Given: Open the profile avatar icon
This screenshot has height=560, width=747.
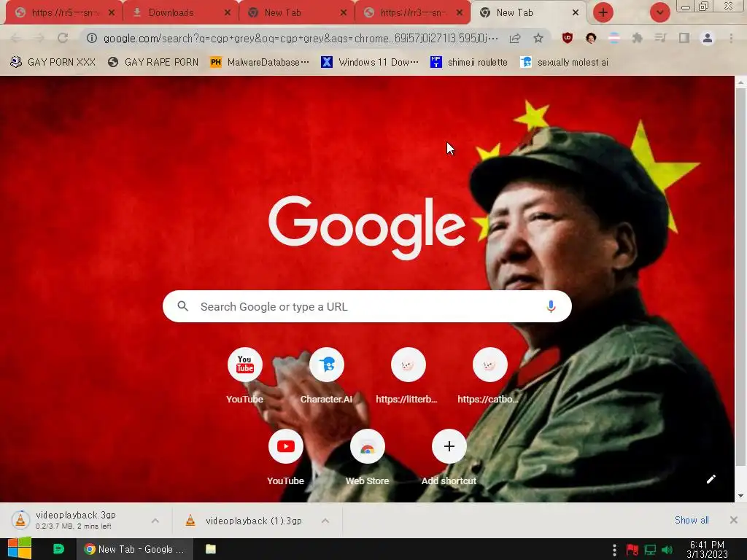Looking at the screenshot, I should coord(708,38).
